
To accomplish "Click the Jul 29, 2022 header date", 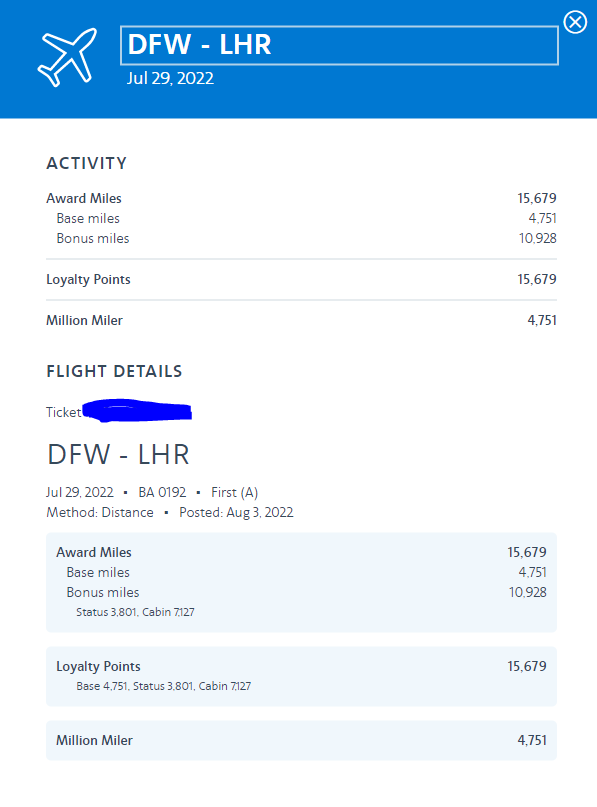I will coord(170,78).
